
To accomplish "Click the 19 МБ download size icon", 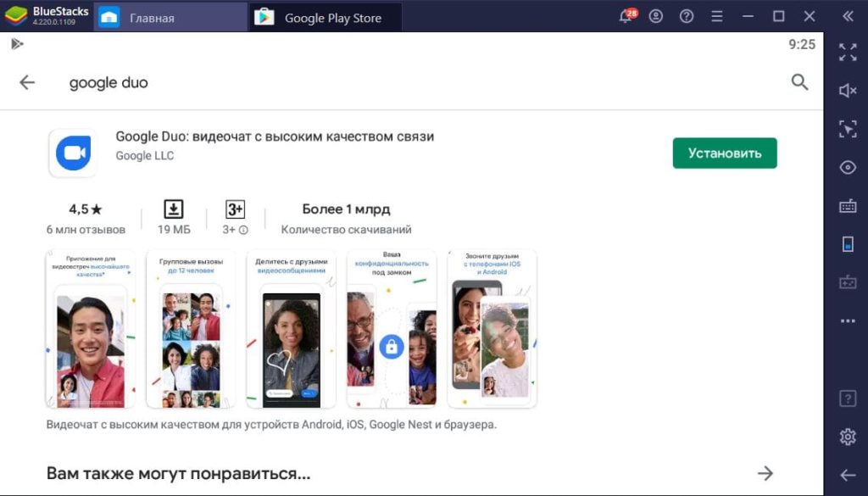I will pyautogui.click(x=173, y=209).
